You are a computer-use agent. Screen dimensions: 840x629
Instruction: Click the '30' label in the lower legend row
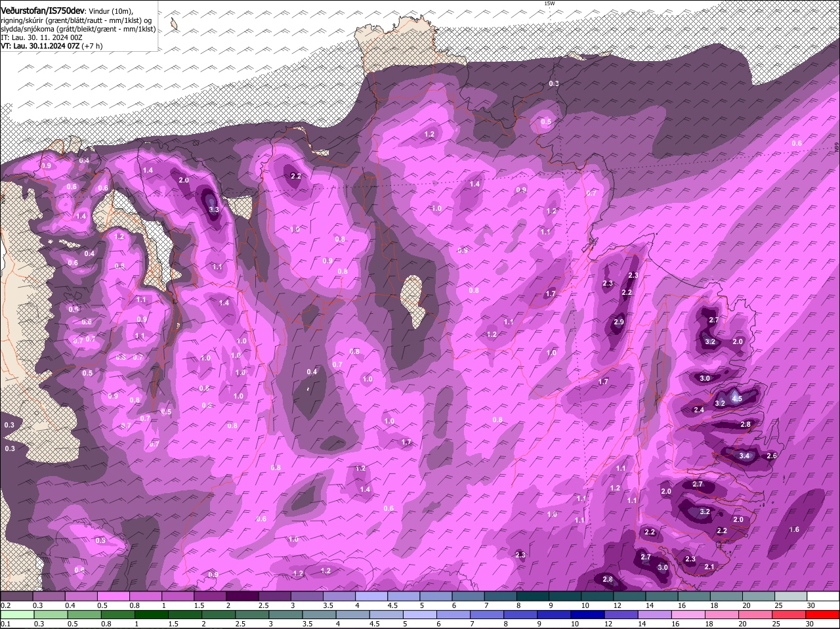click(811, 624)
